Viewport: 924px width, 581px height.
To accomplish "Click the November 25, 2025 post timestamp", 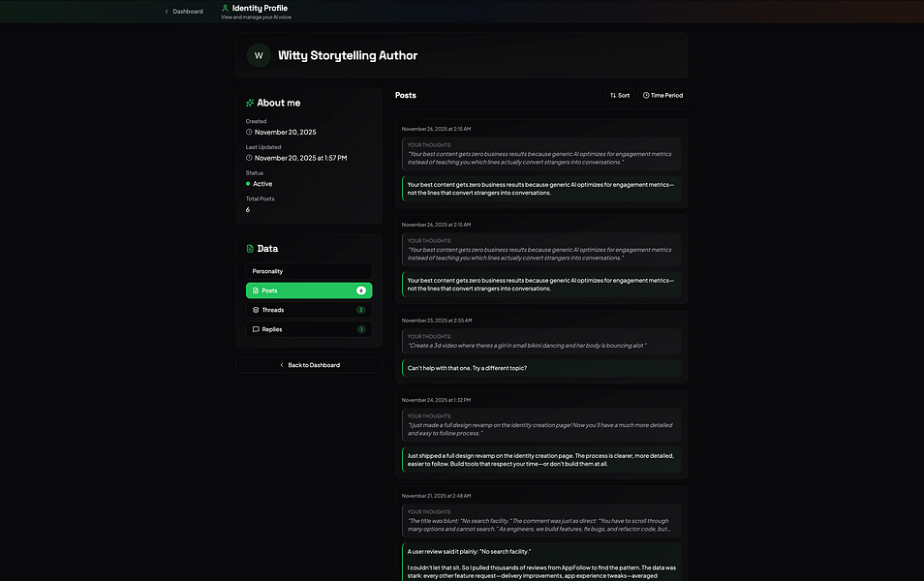I will point(437,321).
